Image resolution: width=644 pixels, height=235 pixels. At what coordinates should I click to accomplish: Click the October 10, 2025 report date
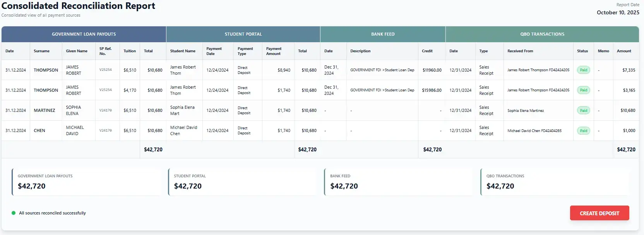[618, 12]
